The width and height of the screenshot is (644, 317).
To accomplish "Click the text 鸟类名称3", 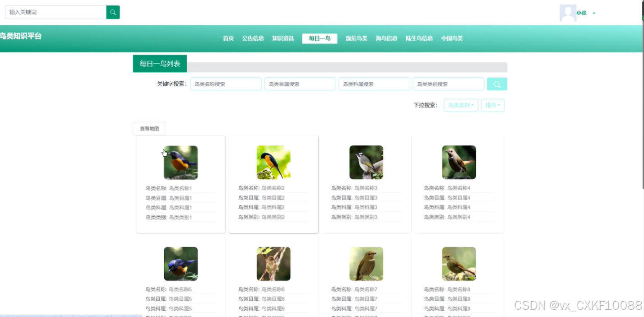I will 366,188.
